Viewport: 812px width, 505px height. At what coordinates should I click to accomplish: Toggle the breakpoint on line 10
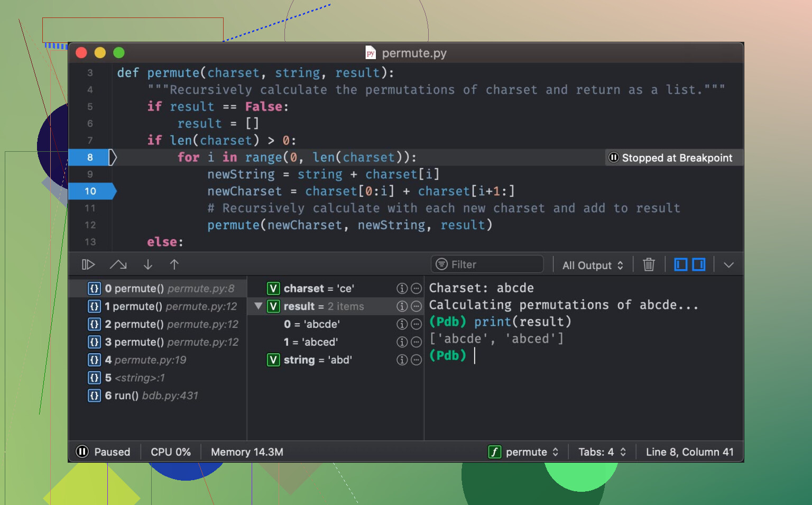click(90, 191)
